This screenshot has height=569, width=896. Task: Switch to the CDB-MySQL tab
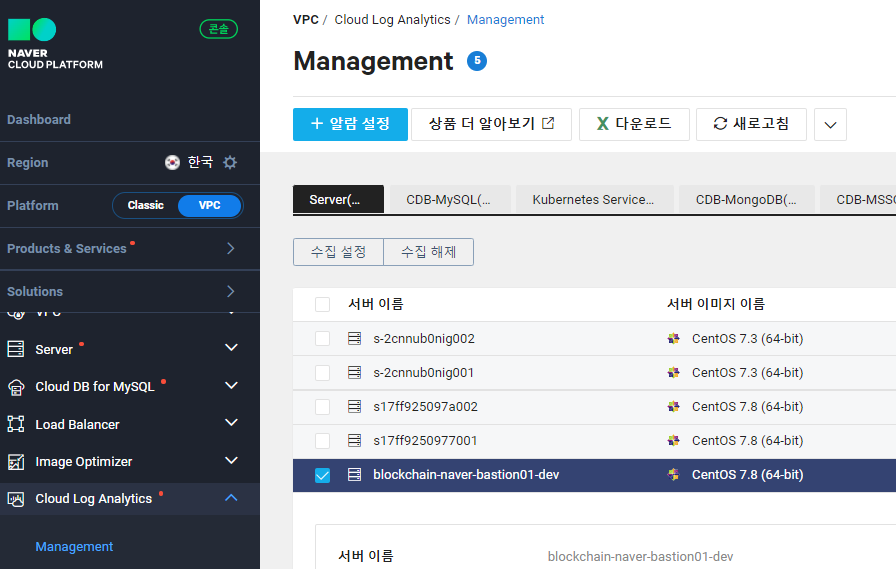[450, 199]
